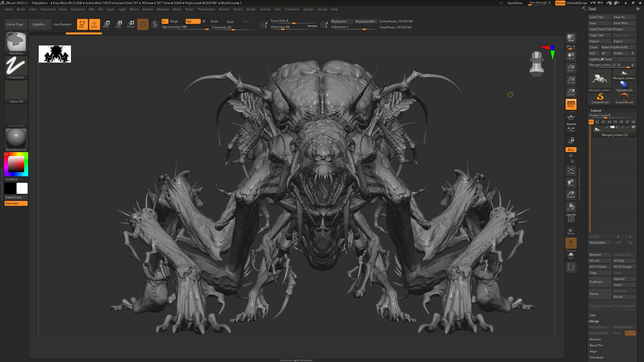Viewport: 644px width, 362px height.
Task: Expand the Split section
Action: point(593,315)
